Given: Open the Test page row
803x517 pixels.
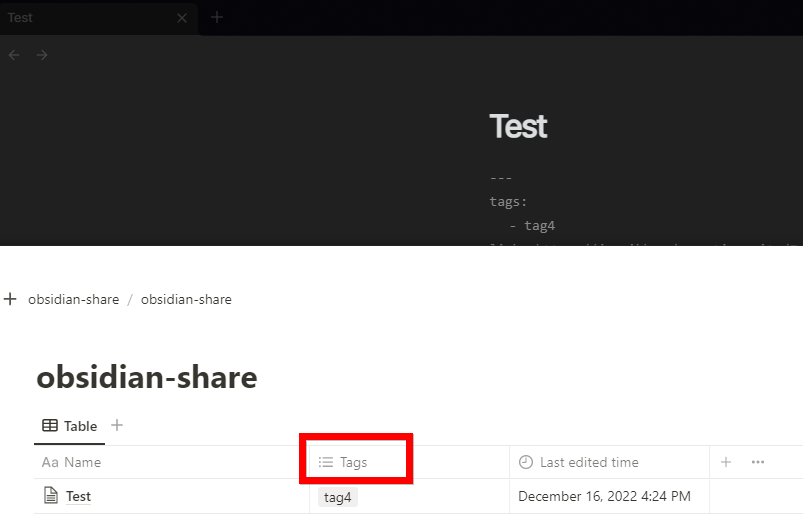Looking at the screenshot, I should pyautogui.click(x=78, y=497).
